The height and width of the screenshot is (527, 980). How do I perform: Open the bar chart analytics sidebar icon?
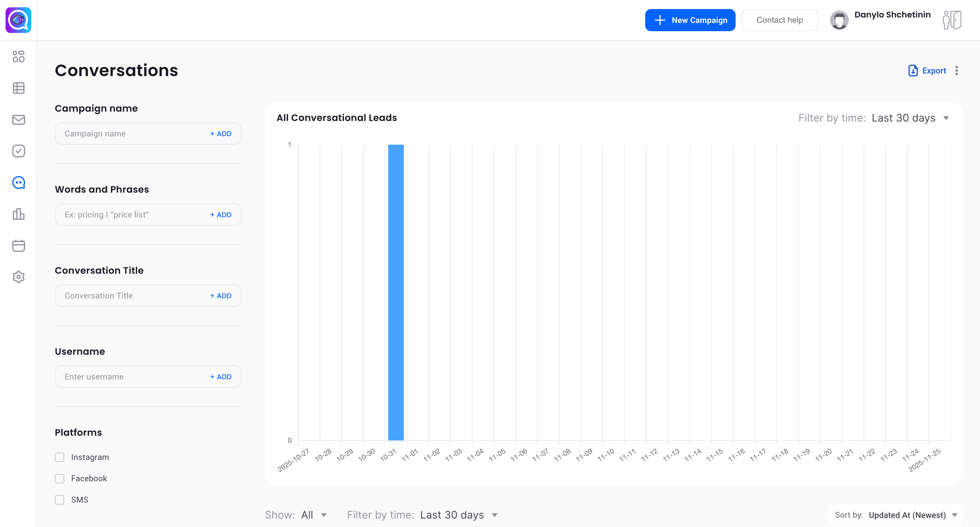point(18,214)
